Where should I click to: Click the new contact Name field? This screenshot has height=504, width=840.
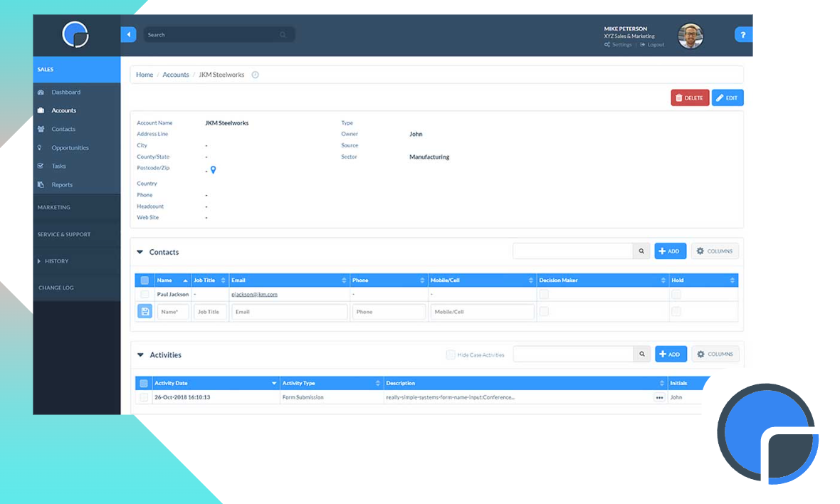[172, 312]
